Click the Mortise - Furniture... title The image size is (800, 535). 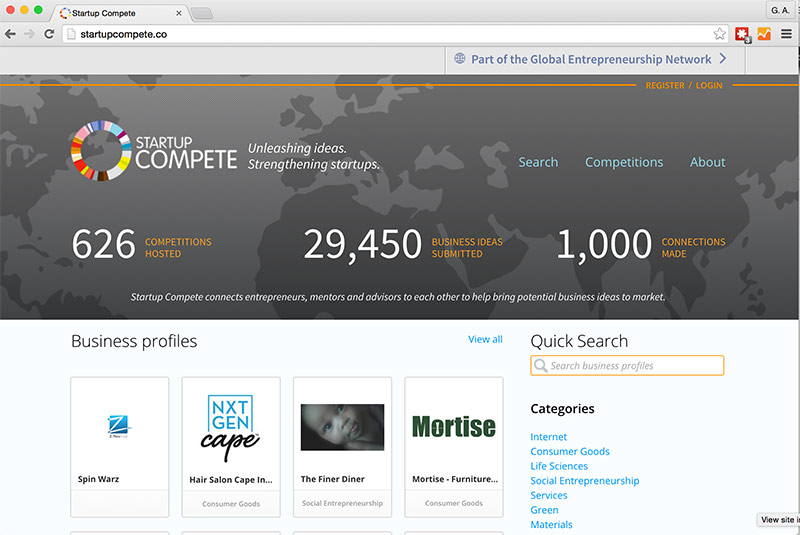(x=455, y=479)
